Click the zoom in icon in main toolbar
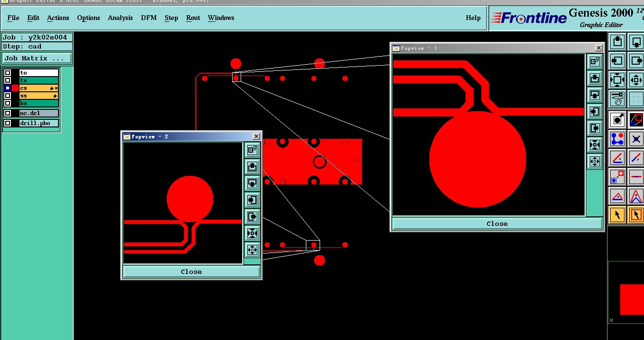Viewport: 644px width, 340px height. click(x=636, y=79)
